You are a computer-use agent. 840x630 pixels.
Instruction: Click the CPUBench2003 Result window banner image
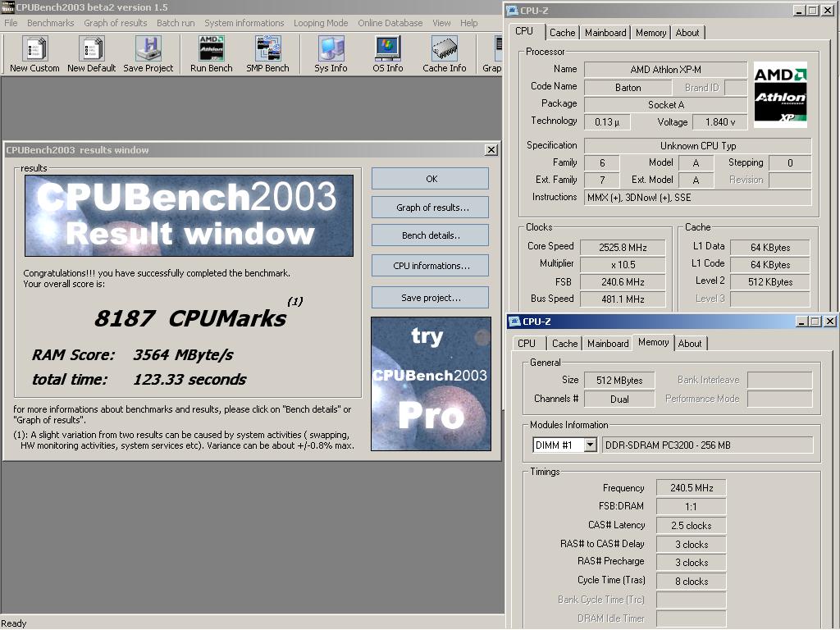click(189, 216)
